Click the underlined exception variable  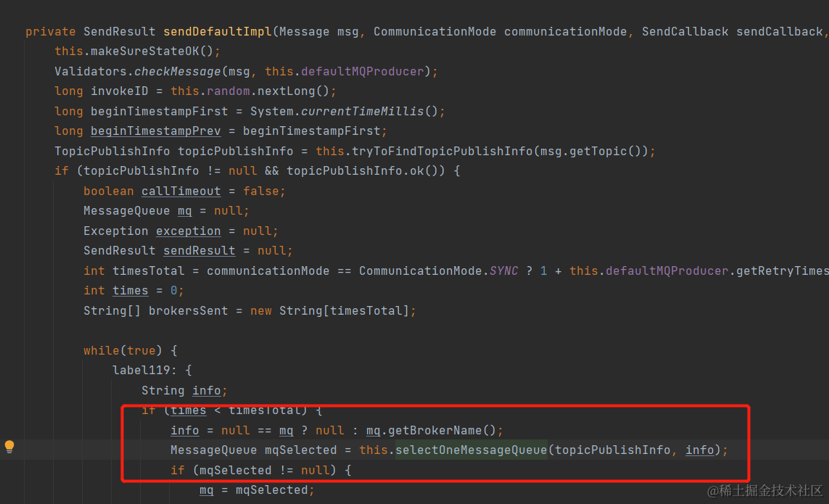coord(189,231)
